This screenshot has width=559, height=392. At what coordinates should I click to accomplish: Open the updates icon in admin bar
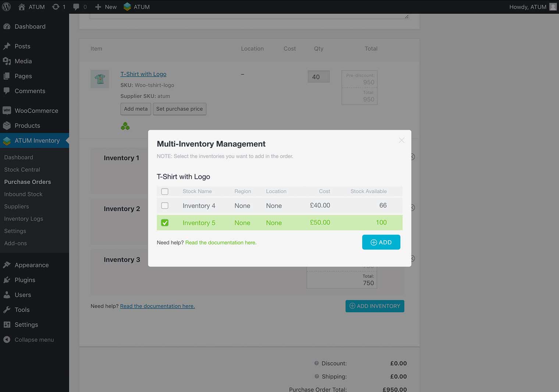pos(56,7)
